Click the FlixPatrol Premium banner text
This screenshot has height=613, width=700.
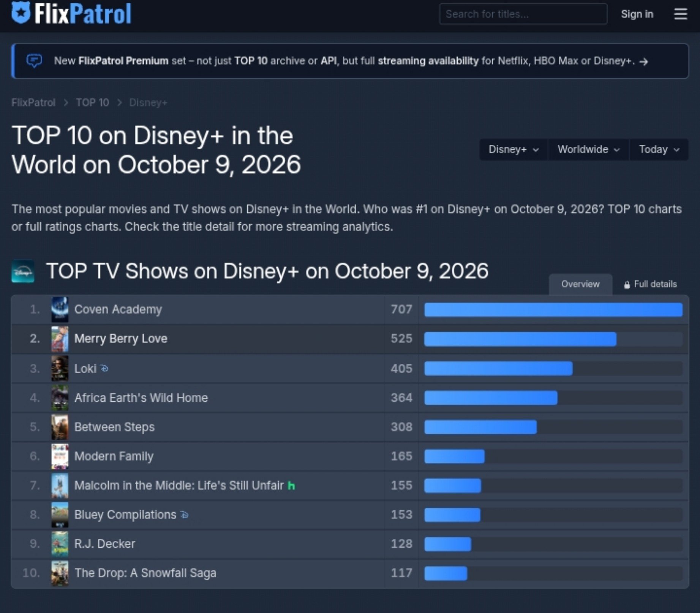pyautogui.click(x=344, y=61)
